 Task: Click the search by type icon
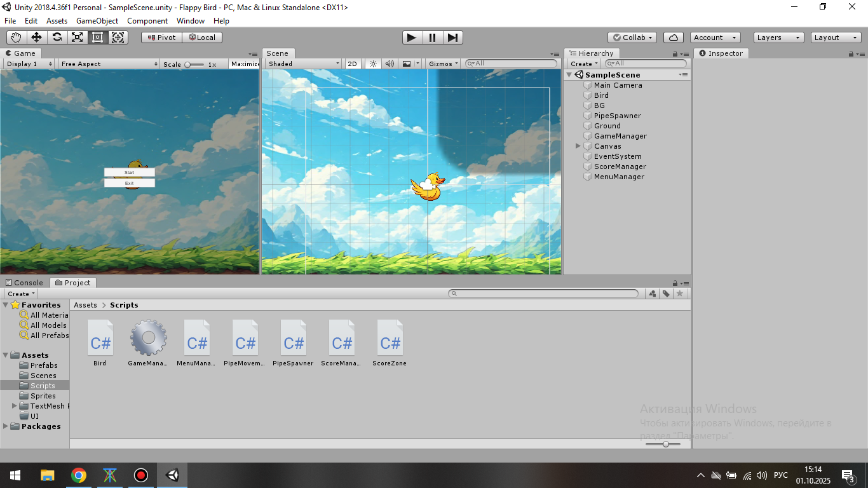652,294
